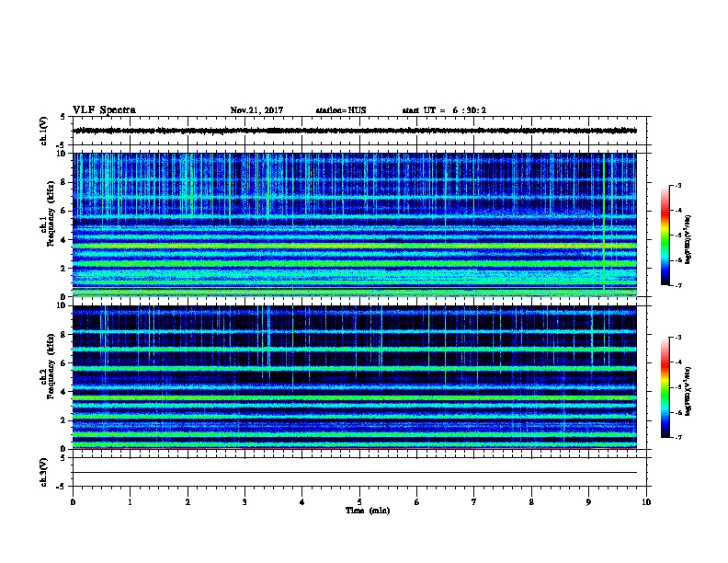The width and height of the screenshot is (728, 563).
Task: Click the "-3" tick on ch.2 colorbar
Action: (x=677, y=338)
